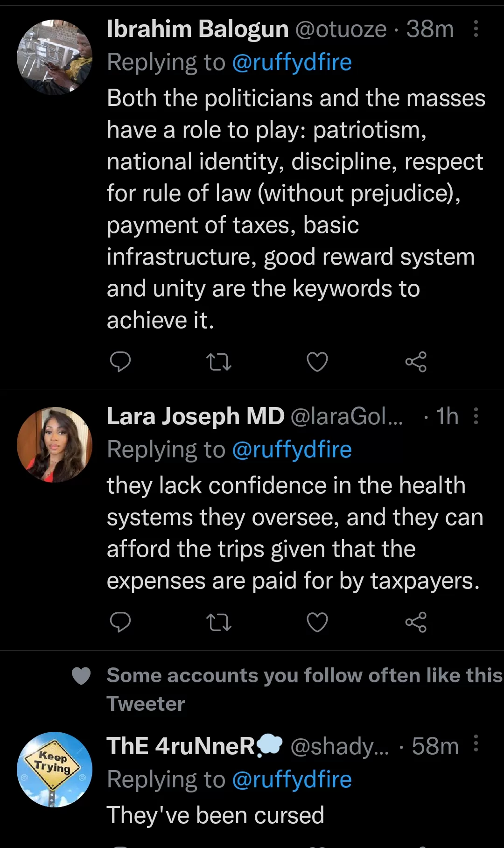
Task: Open the Lara Joseph MD display name
Action: click(x=196, y=416)
